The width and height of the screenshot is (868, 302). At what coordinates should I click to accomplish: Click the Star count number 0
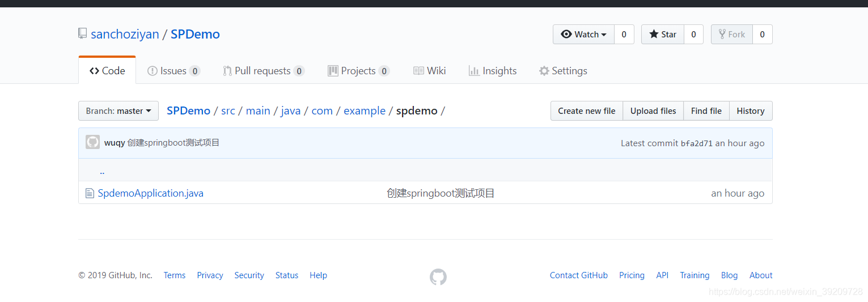point(693,35)
